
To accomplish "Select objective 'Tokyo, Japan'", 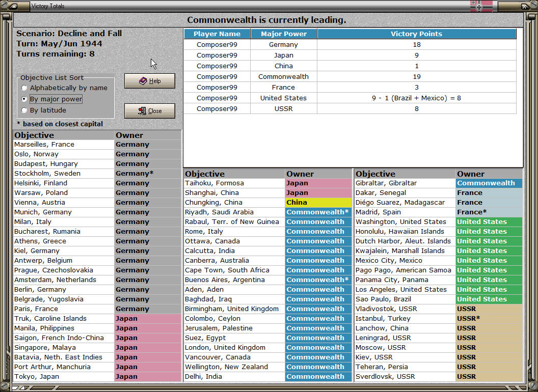I will (x=64, y=377).
